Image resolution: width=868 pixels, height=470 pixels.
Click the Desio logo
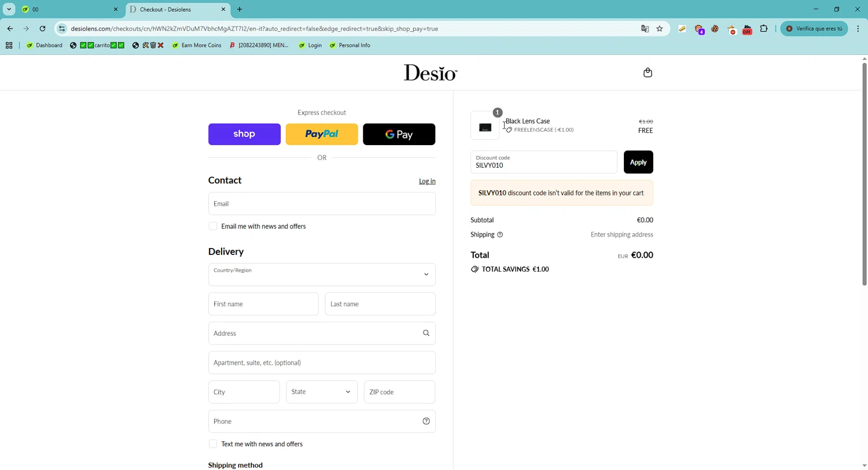(431, 73)
